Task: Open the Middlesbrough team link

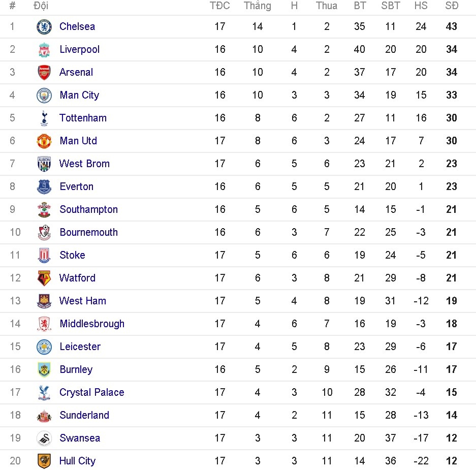Action: pyautogui.click(x=91, y=324)
